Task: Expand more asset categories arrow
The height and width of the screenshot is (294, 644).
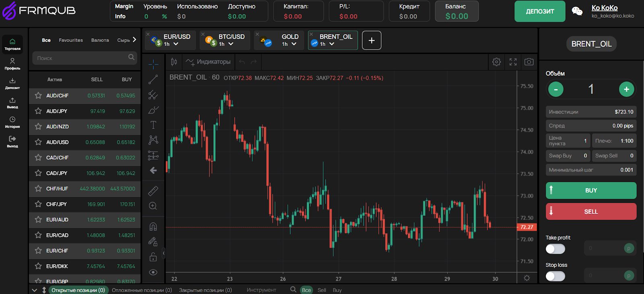Action: 134,39
